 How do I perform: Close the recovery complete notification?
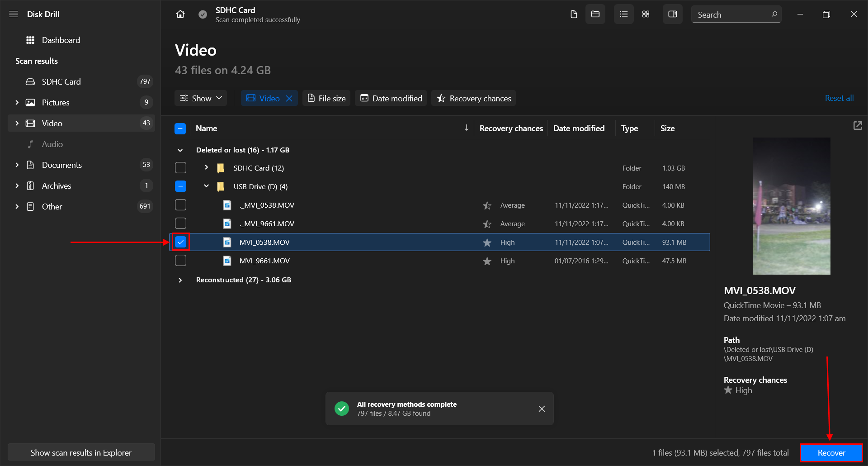click(542, 409)
